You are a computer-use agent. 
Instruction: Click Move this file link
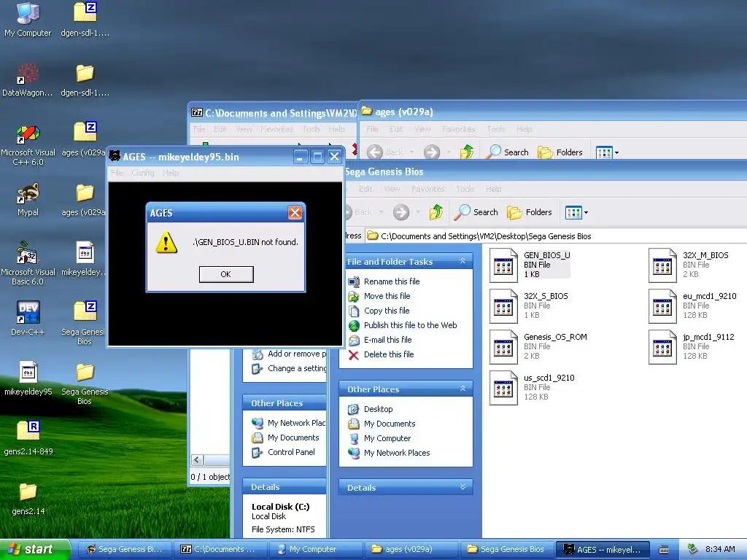click(387, 296)
